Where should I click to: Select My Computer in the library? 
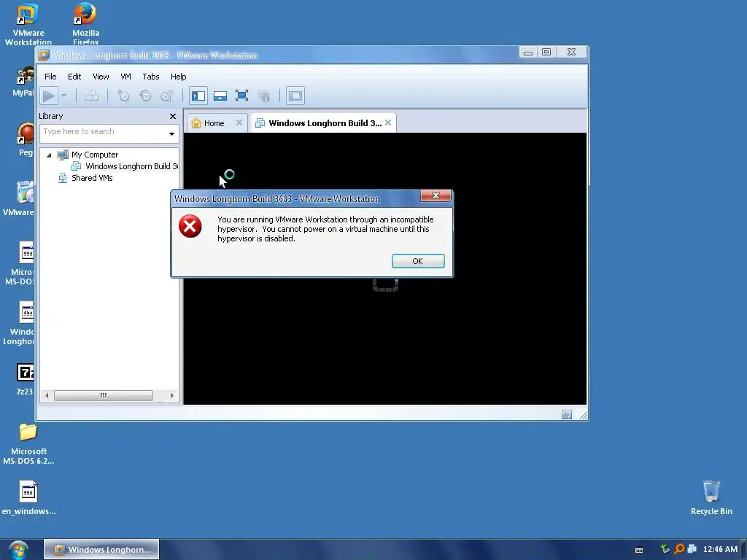click(x=94, y=155)
